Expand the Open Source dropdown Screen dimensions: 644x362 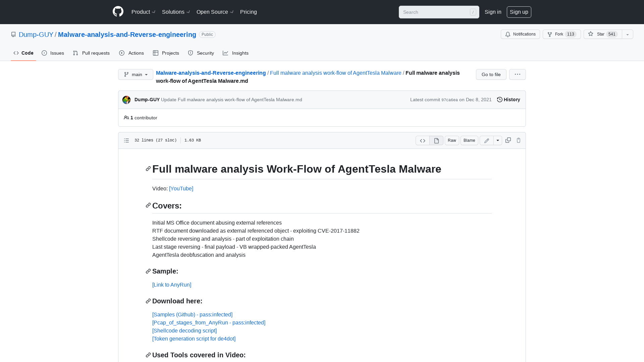pyautogui.click(x=215, y=12)
